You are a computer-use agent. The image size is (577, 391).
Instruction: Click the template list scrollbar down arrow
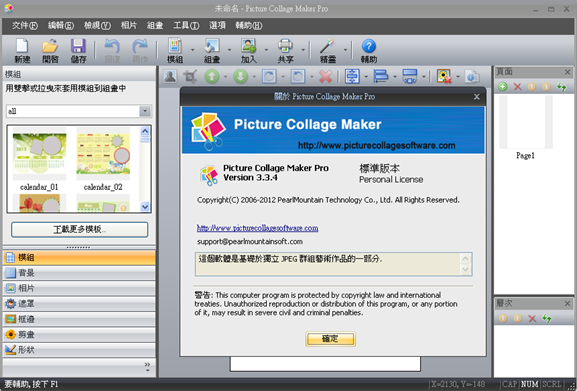(145, 207)
